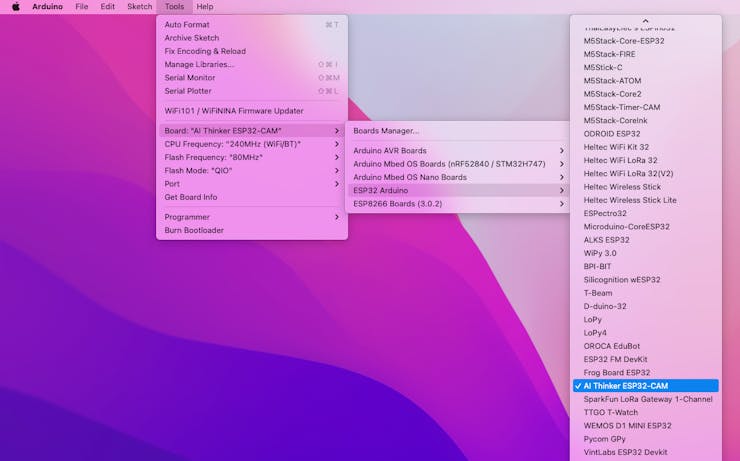
Task: Expand the Flash Mode submenu
Action: coord(252,170)
